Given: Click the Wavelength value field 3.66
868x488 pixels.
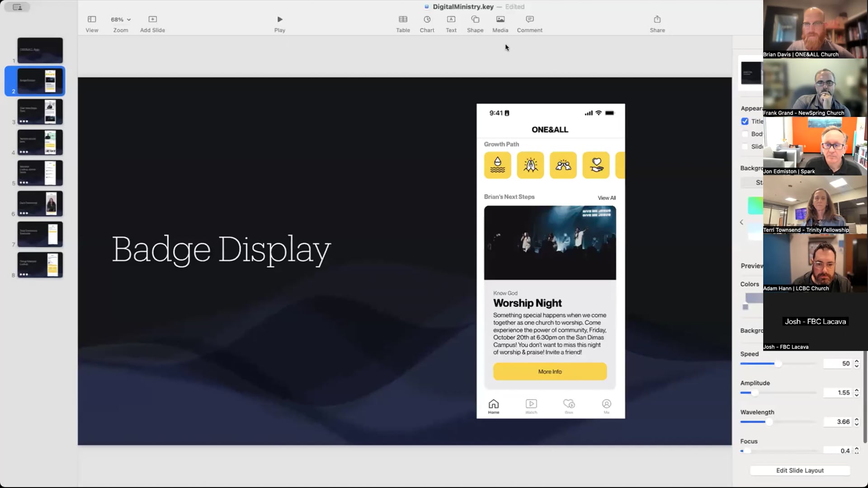Looking at the screenshot, I should click(837, 422).
